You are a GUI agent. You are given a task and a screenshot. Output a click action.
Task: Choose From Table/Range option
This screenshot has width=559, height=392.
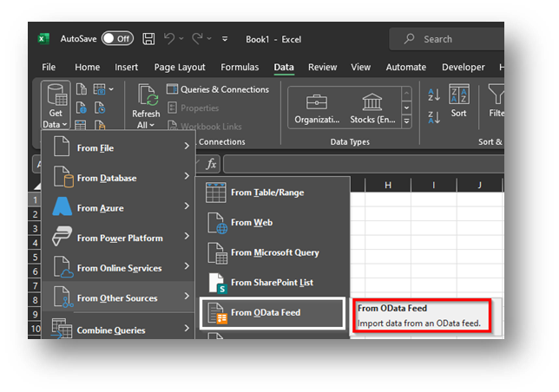pos(273,193)
